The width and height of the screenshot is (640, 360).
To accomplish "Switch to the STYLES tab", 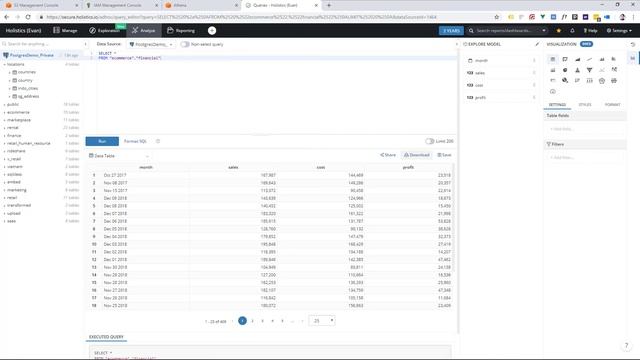I will [584, 105].
